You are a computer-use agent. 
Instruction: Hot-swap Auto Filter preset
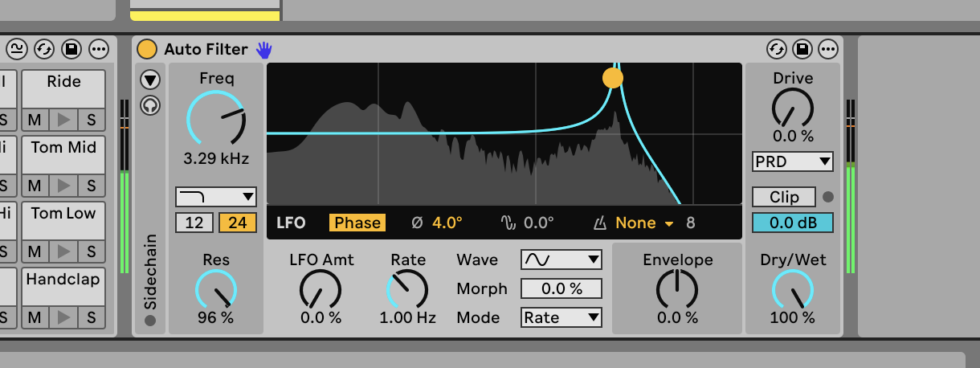pos(776,49)
